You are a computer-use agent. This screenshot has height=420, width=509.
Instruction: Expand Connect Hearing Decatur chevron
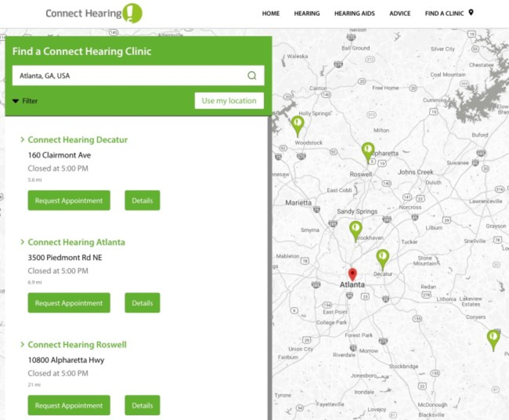click(x=23, y=140)
